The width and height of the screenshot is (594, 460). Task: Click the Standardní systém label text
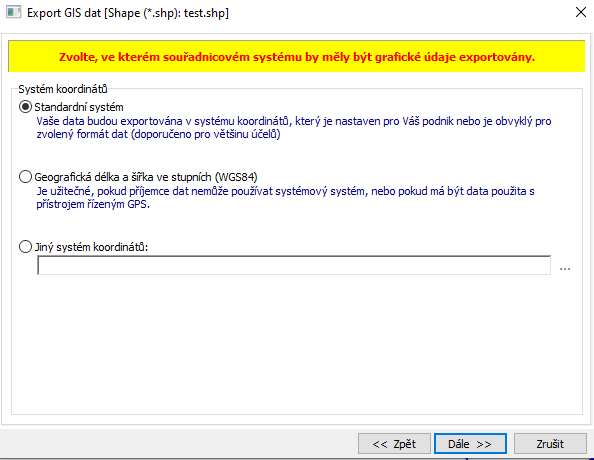coord(79,107)
